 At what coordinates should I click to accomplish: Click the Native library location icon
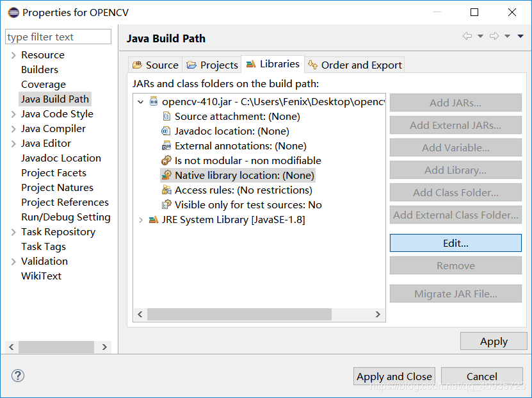pyautogui.click(x=166, y=176)
